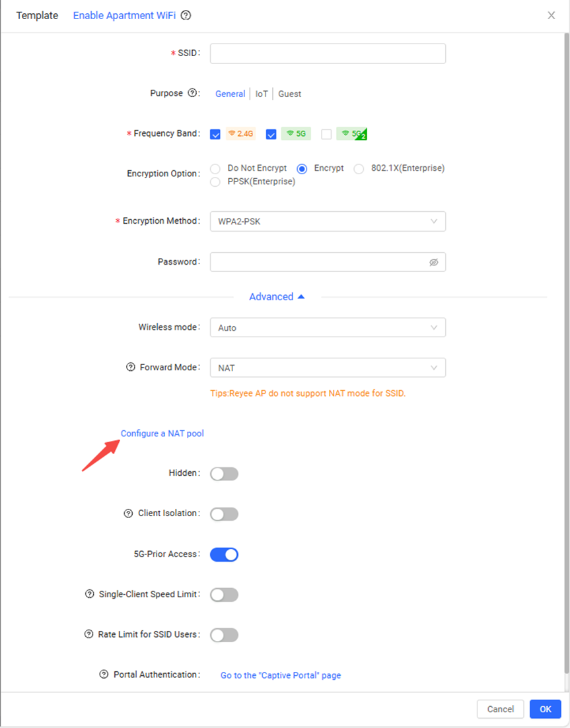Click the Purpose help question icon

[192, 93]
